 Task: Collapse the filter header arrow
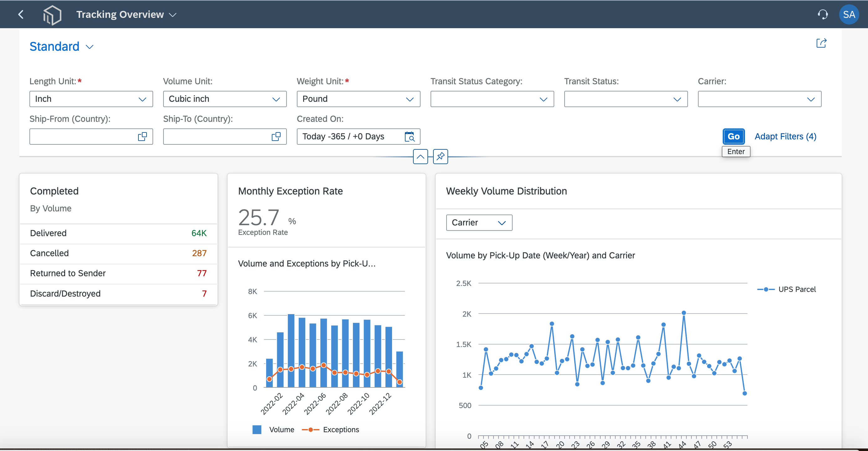[421, 157]
